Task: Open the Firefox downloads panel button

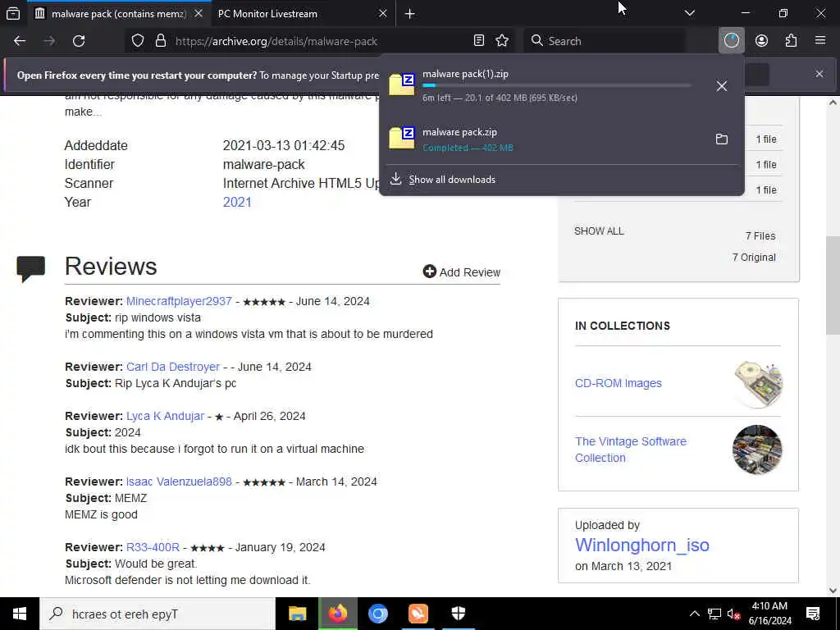Action: (x=731, y=41)
